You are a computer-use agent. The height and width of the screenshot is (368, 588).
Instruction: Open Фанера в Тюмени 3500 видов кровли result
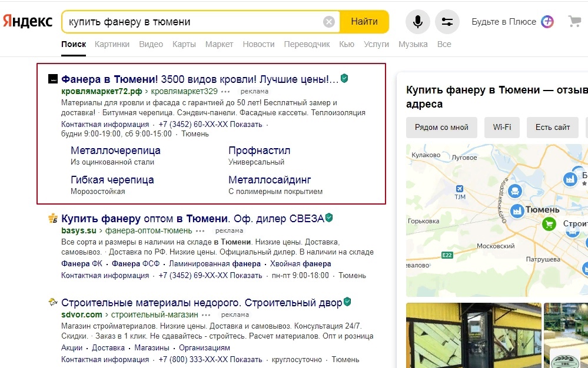click(200, 79)
